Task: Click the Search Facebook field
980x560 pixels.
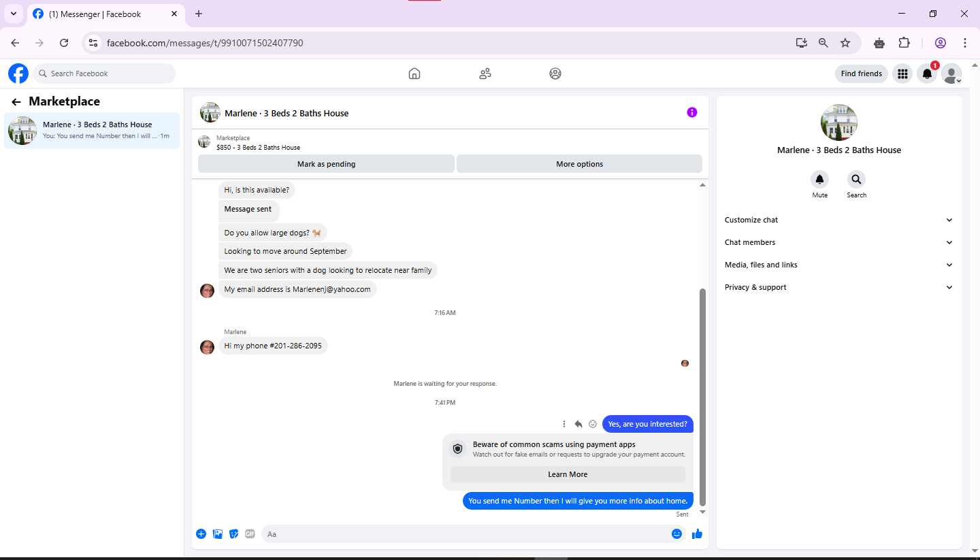Action: [x=104, y=73]
